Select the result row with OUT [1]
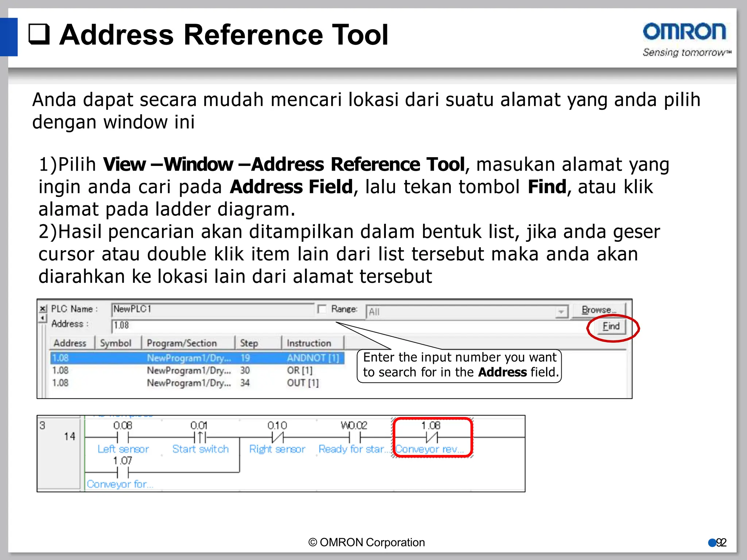Screen dimensions: 747x560 pyautogui.click(x=197, y=383)
